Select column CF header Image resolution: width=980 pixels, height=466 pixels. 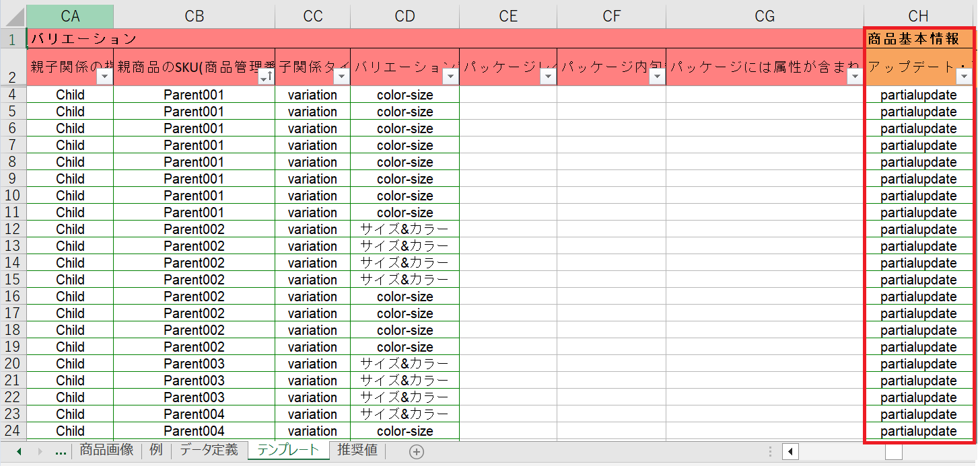pos(611,17)
